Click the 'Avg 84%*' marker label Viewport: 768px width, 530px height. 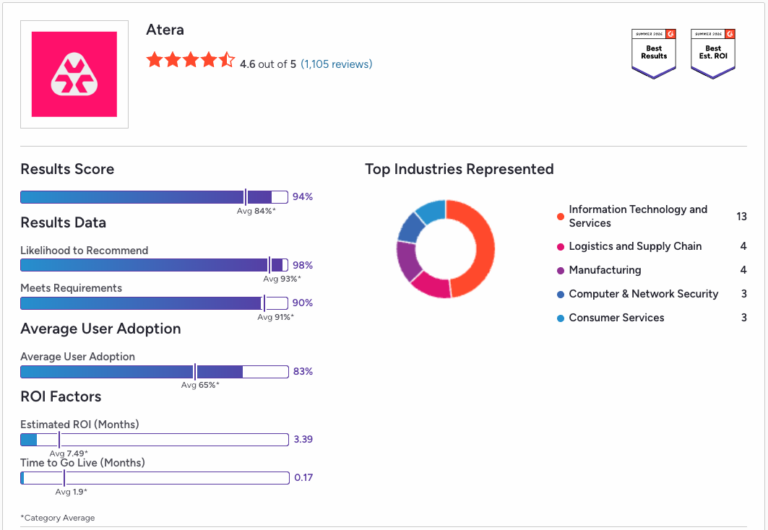point(256,211)
